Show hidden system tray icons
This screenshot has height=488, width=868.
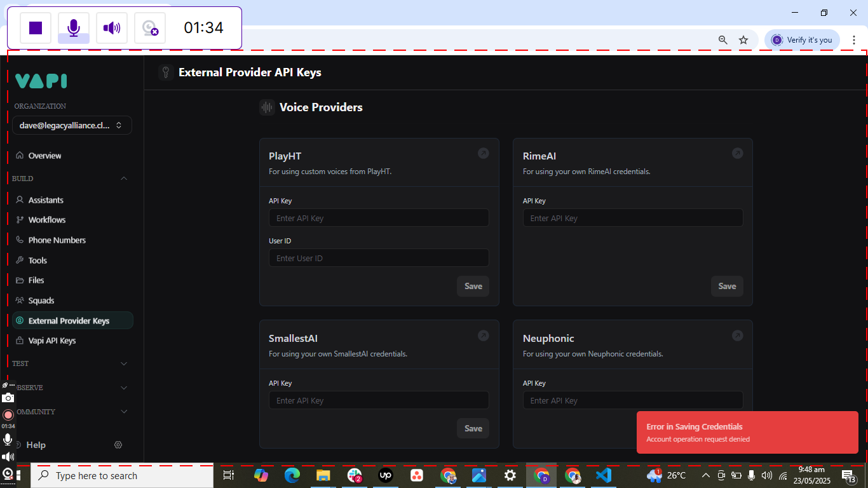click(x=705, y=475)
